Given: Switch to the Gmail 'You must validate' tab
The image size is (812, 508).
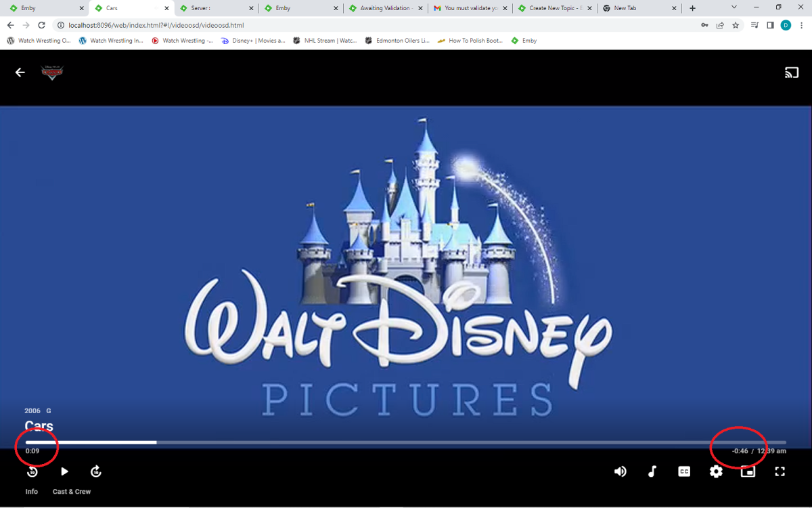Looking at the screenshot, I should [471, 8].
